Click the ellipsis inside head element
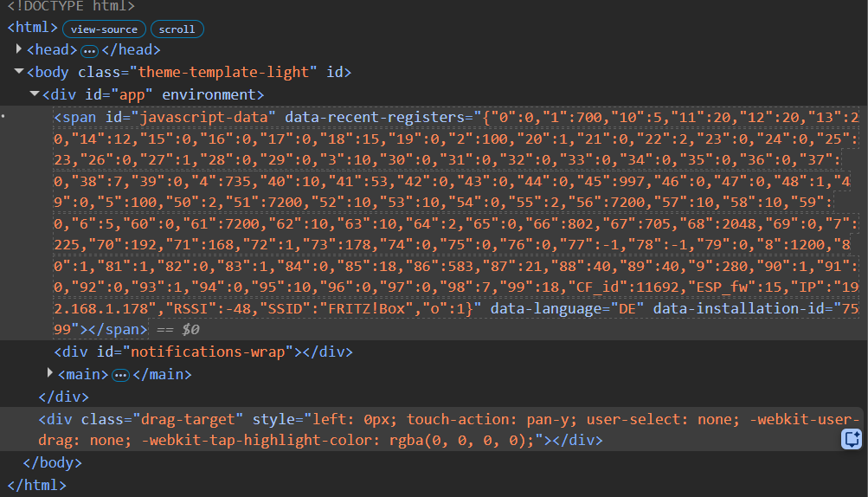Viewport: 868px width, 497px height. [x=89, y=52]
